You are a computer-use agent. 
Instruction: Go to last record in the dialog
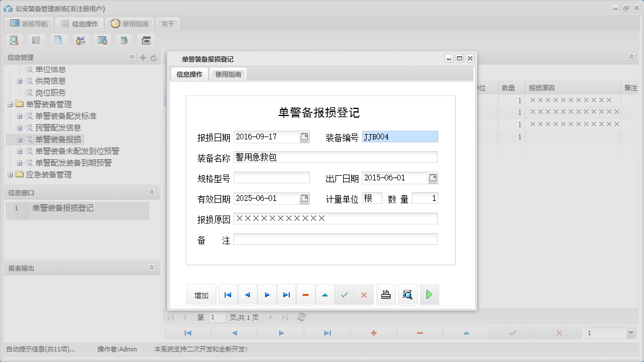286,295
